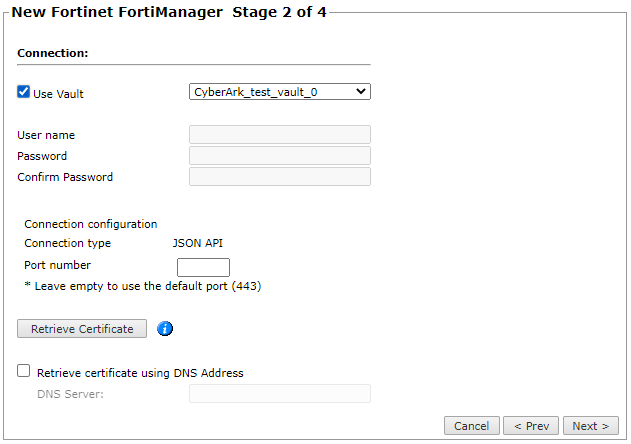Cancel the FortiManager setup wizard
The height and width of the screenshot is (444, 631).
[472, 426]
